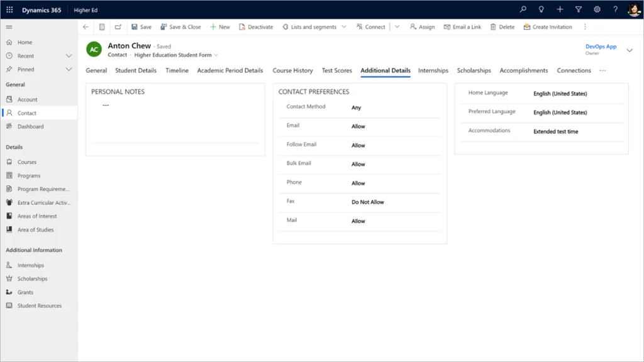The width and height of the screenshot is (644, 362).
Task: Expand the Recent section chevron
Action: click(x=69, y=55)
